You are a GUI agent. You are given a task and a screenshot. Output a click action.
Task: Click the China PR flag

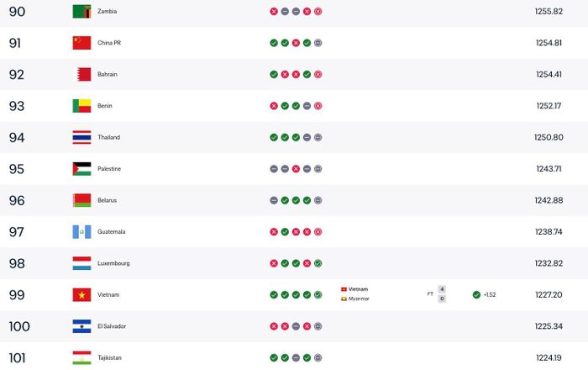click(x=81, y=43)
